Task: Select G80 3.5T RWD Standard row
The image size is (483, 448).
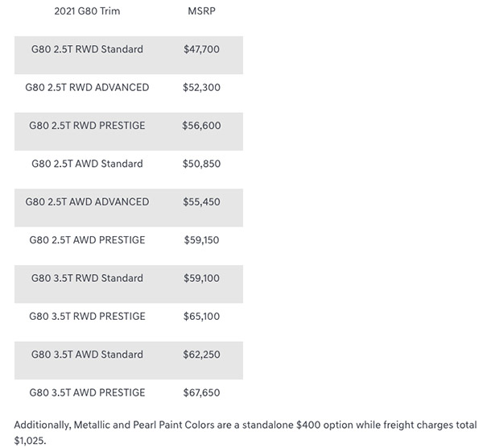Action: (129, 284)
